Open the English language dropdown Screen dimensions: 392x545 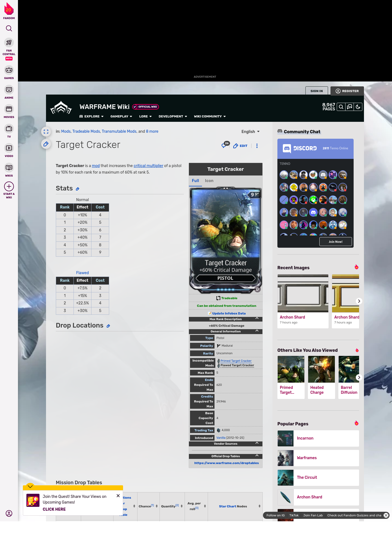pos(250,132)
